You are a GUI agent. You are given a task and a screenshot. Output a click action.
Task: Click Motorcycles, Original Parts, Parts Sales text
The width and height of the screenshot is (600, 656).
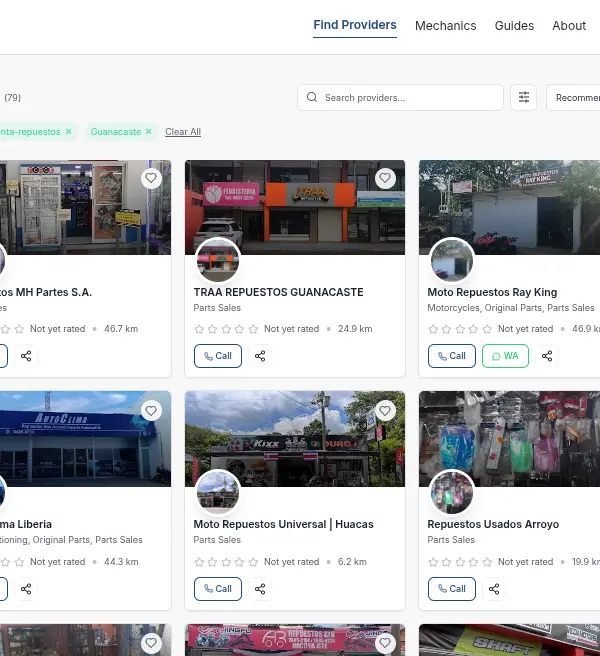(510, 308)
